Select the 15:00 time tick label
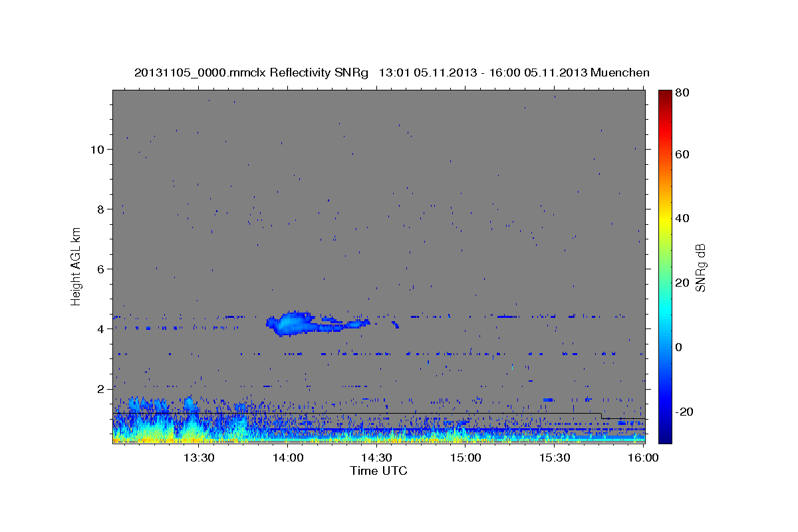 (x=465, y=458)
